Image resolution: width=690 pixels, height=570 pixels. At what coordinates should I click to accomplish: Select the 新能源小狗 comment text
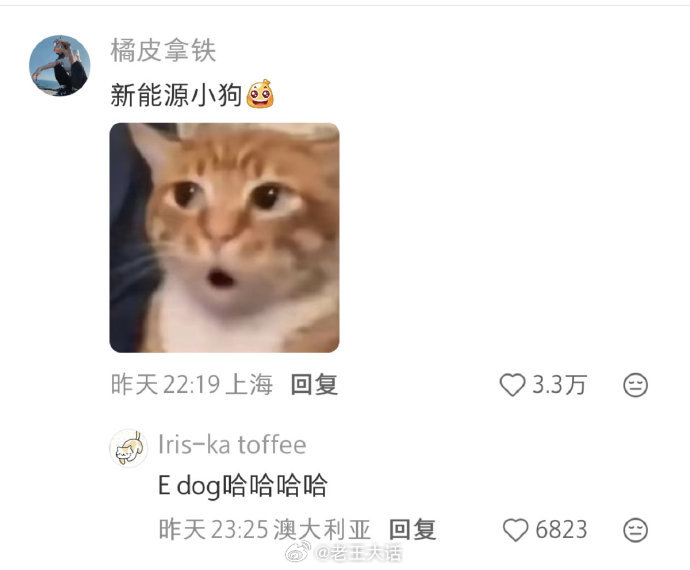point(176,95)
